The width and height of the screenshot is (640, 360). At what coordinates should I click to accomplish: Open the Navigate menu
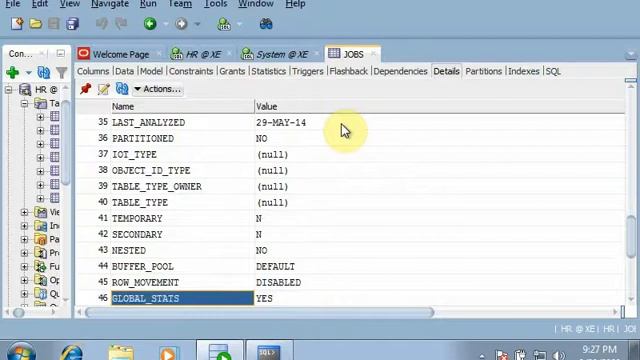click(x=110, y=4)
